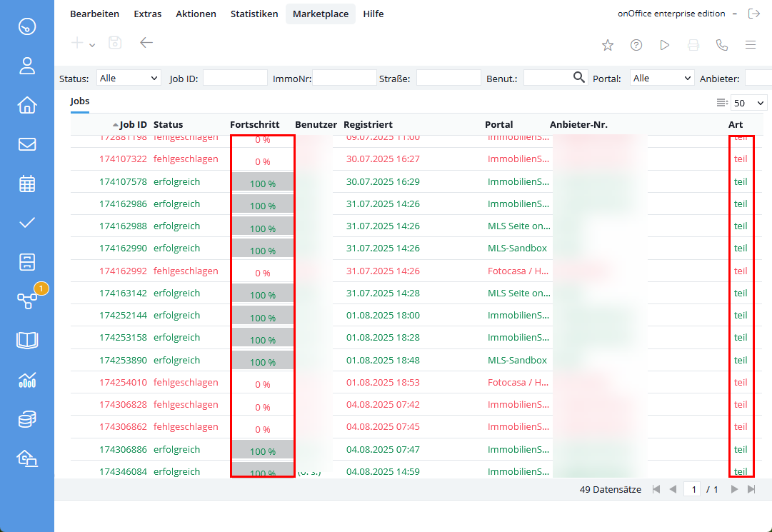Expand the Portal filter dropdown
This screenshot has height=532, width=772.
(x=663, y=78)
